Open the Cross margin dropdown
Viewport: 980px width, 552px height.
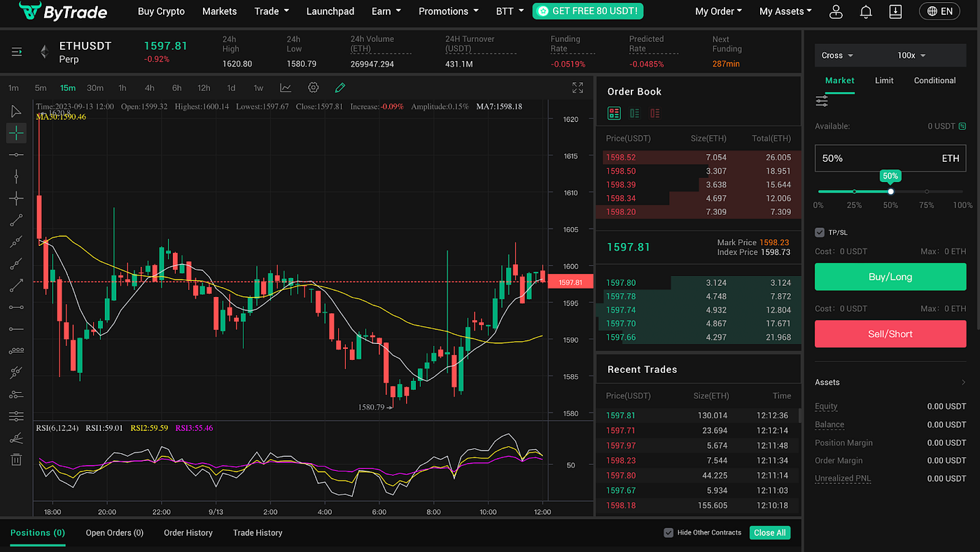click(x=836, y=55)
